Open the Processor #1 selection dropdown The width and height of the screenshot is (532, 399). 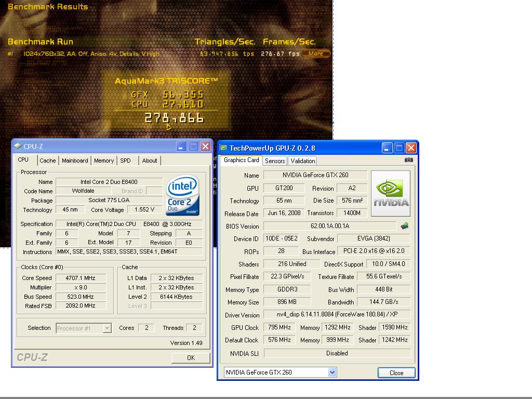point(84,328)
